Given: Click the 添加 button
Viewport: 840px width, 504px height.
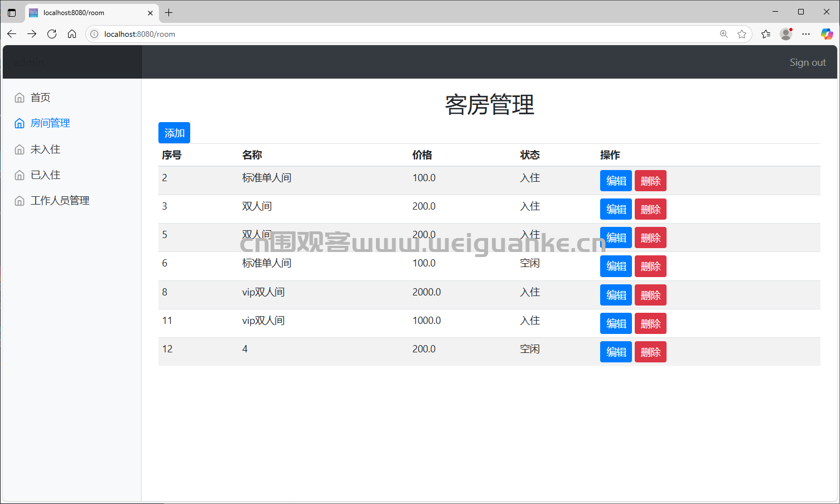Looking at the screenshot, I should coord(174,133).
